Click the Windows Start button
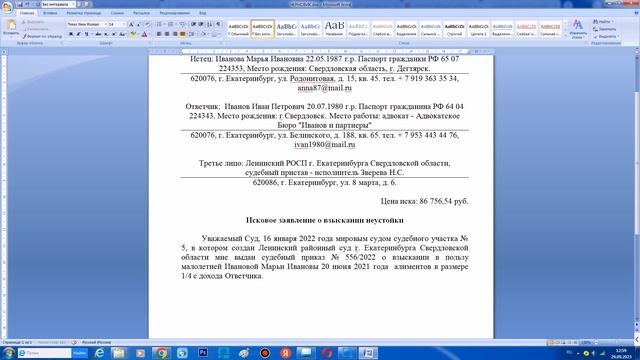Image resolution: width=640 pixels, height=360 pixels. [8, 353]
